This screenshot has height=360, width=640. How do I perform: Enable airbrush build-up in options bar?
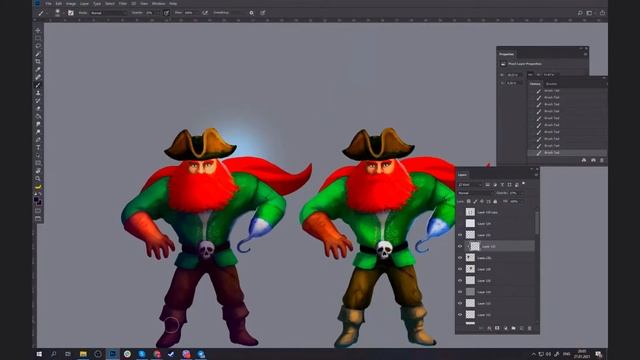pos(205,13)
